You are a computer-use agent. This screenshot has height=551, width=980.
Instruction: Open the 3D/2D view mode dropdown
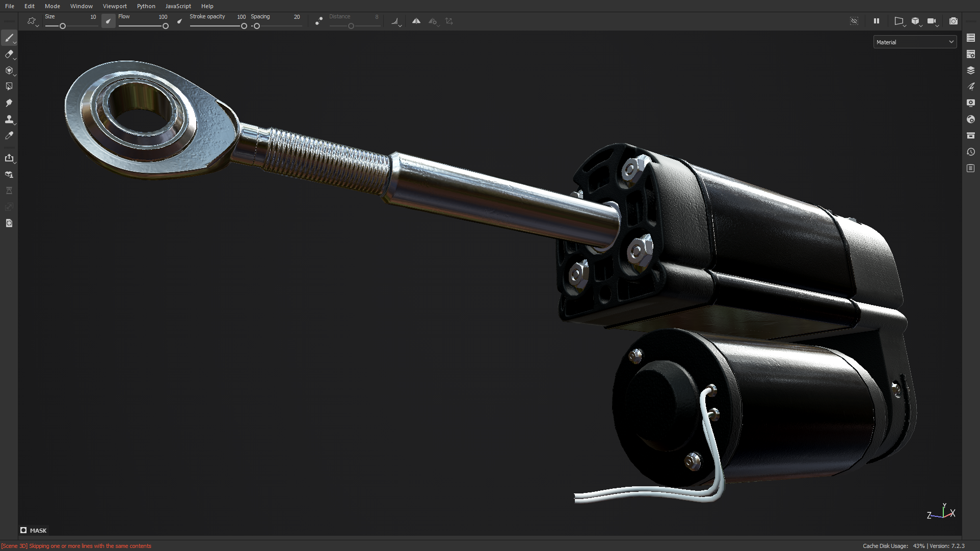click(916, 21)
